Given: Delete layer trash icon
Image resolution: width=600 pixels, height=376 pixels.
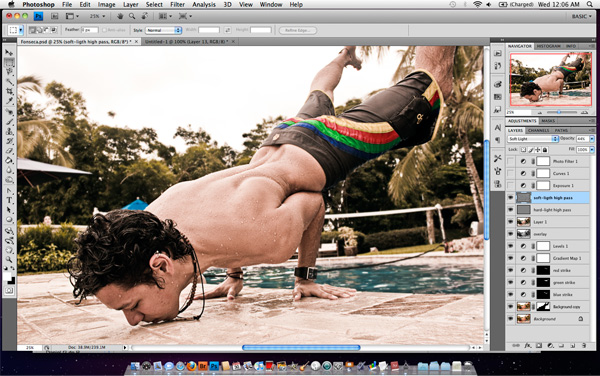Looking at the screenshot, I should pyautogui.click(x=584, y=345).
